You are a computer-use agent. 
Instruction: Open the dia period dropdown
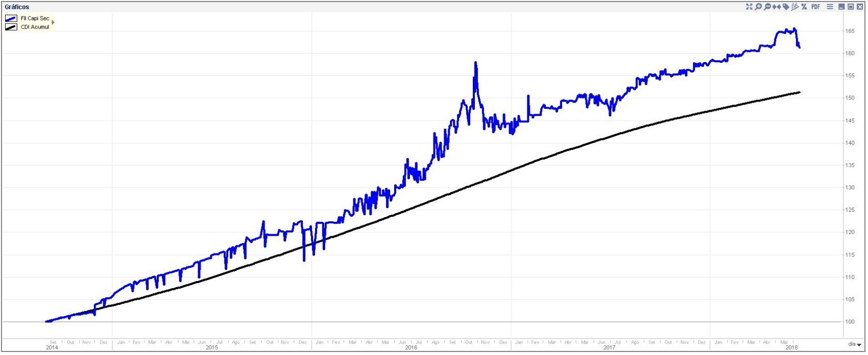[x=855, y=345]
